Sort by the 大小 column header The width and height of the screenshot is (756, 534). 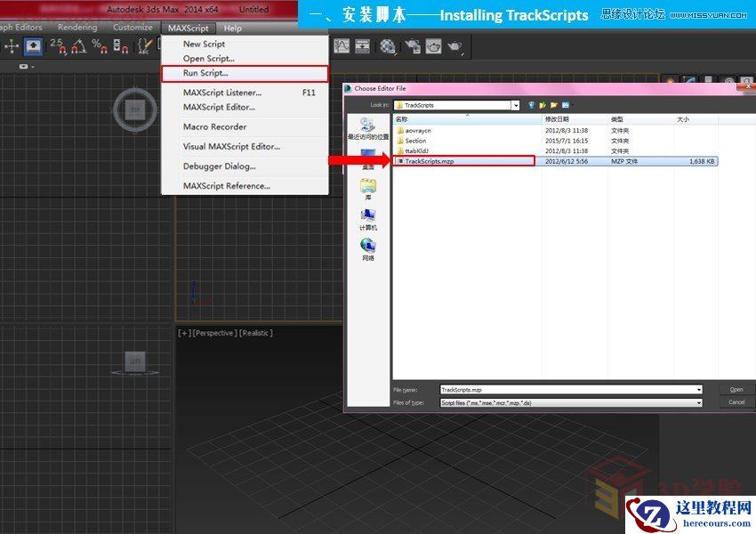[696, 119]
